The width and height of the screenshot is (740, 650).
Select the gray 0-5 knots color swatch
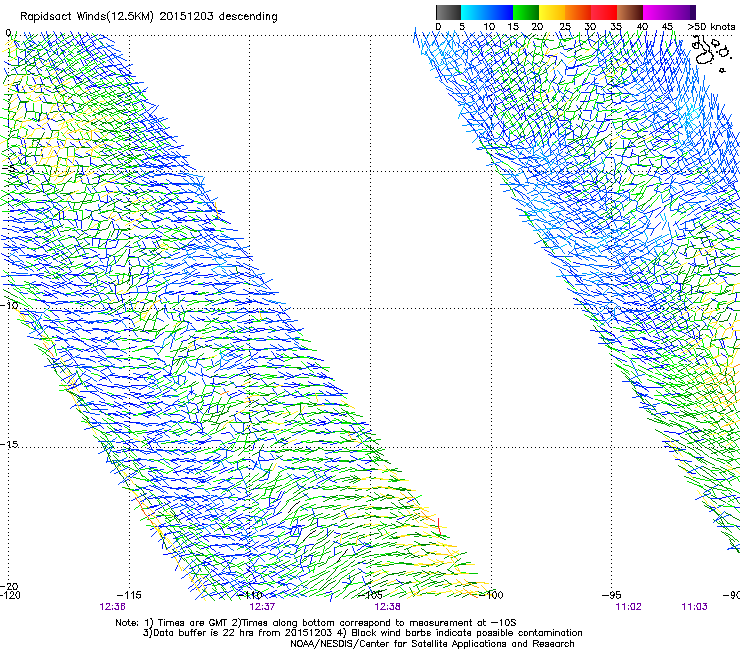pyautogui.click(x=448, y=12)
